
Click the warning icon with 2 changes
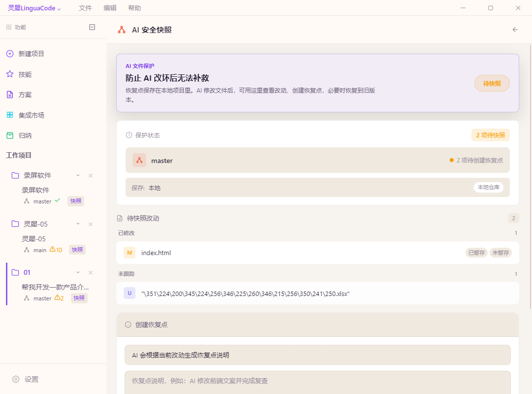pyautogui.click(x=57, y=297)
